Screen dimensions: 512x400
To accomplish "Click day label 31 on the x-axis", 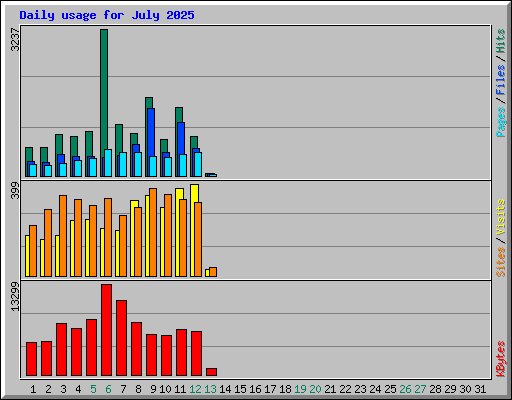I will pyautogui.click(x=480, y=389).
